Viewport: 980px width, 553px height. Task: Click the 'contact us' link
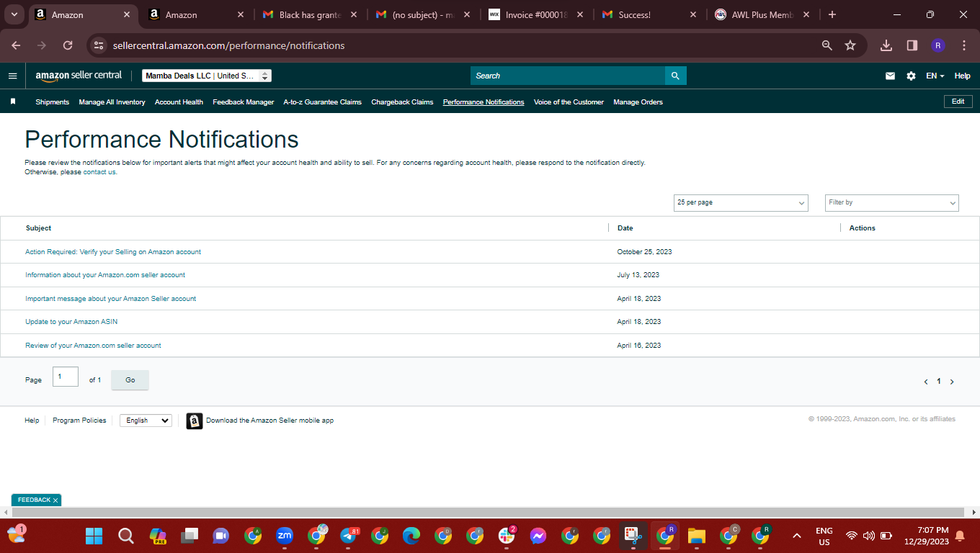pos(99,172)
